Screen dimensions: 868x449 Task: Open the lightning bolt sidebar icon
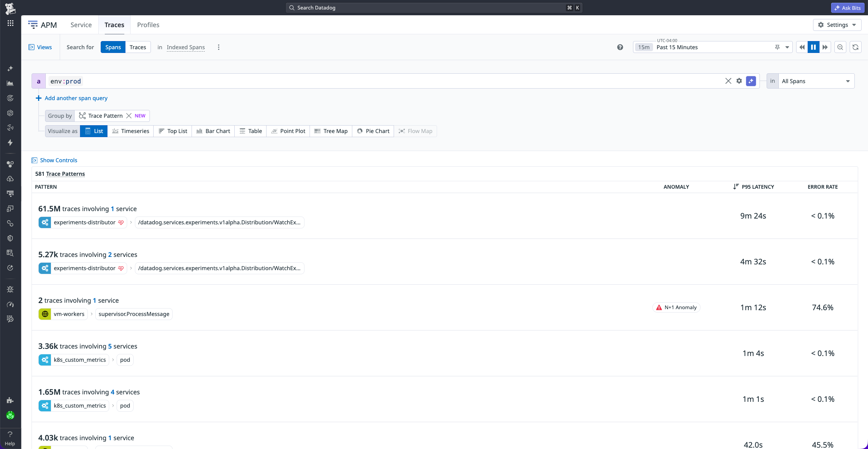click(11, 143)
